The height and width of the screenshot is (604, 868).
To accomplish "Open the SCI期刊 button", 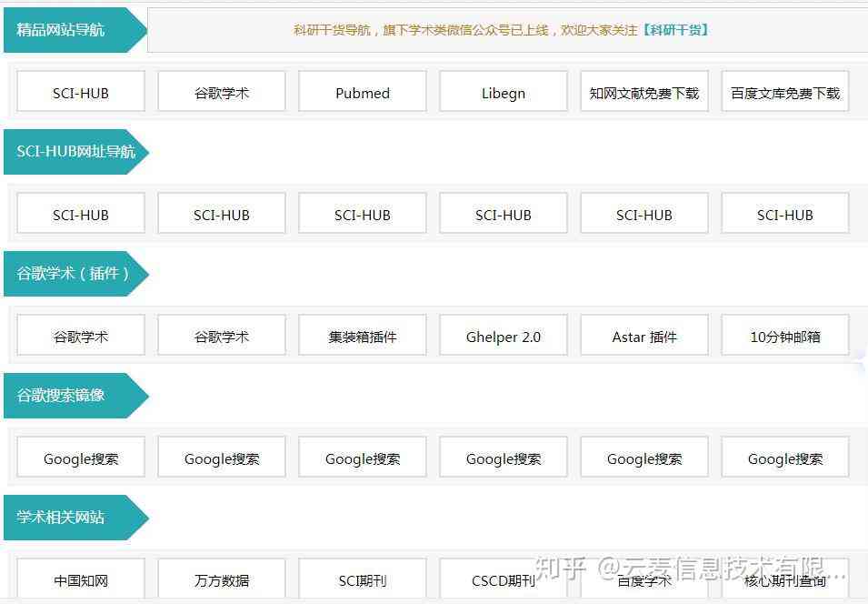I will [x=363, y=579].
